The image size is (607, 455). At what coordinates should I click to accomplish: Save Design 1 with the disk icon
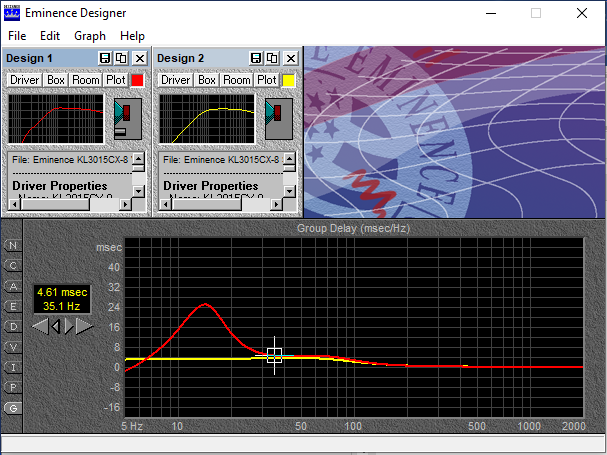tap(105, 58)
